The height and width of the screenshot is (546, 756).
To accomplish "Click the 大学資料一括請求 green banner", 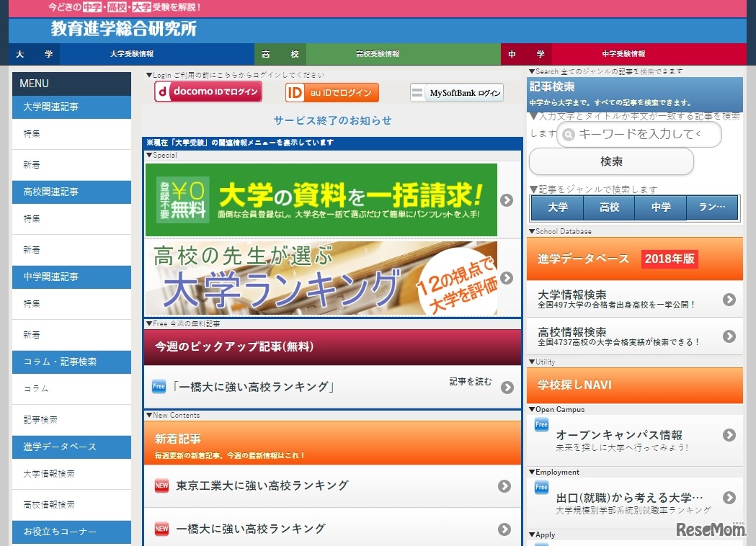I will (321, 200).
